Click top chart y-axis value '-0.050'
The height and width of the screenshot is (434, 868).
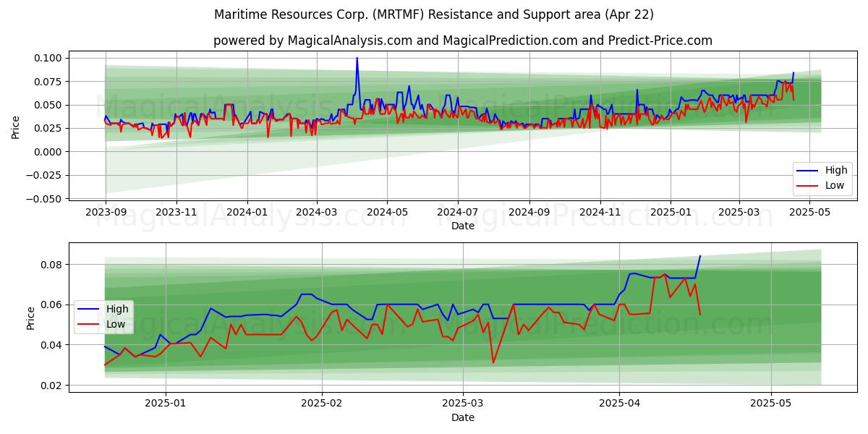click(45, 199)
